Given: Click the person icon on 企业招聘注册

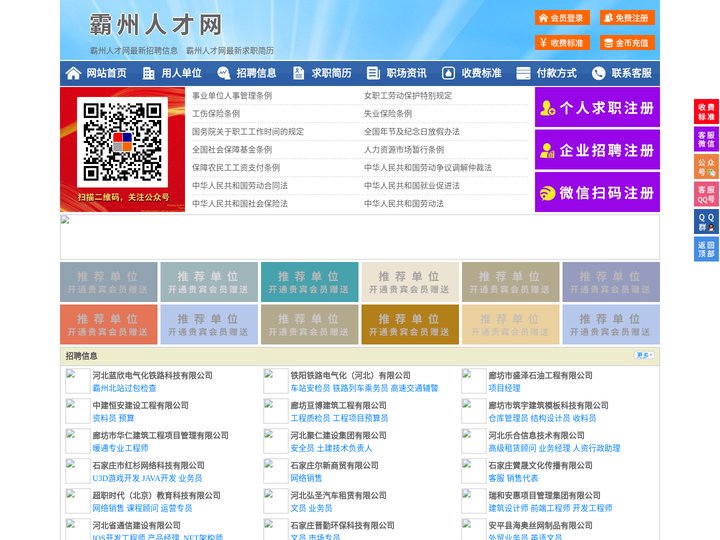Looking at the screenshot, I should (x=547, y=150).
